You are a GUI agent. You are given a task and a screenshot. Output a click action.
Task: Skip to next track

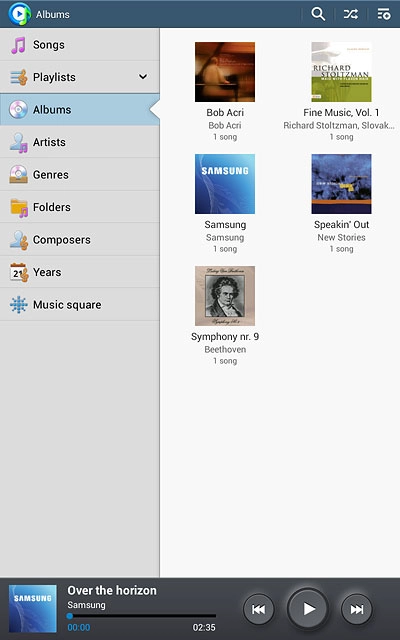(x=357, y=609)
